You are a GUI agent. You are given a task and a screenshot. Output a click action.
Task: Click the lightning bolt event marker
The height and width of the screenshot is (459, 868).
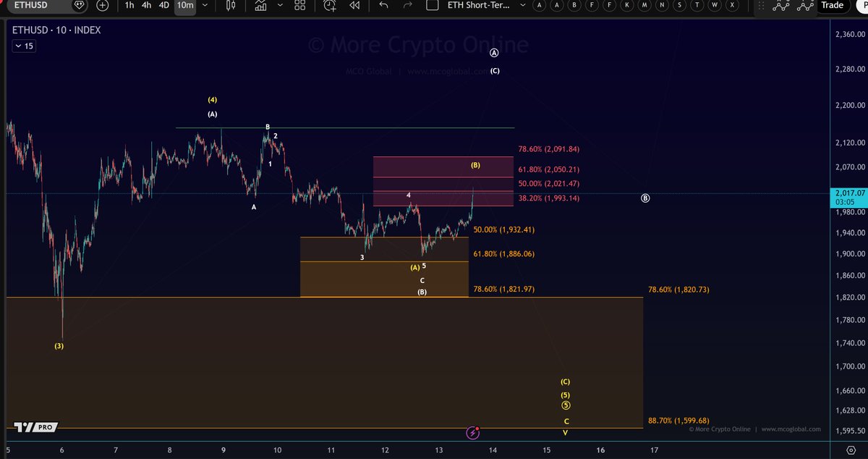473,433
